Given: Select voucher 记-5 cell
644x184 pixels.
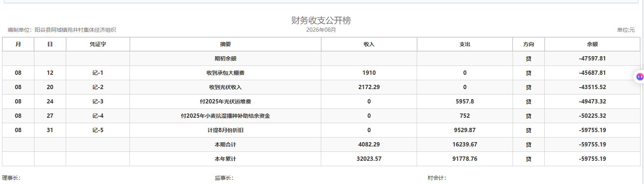Looking at the screenshot, I should tap(98, 130).
